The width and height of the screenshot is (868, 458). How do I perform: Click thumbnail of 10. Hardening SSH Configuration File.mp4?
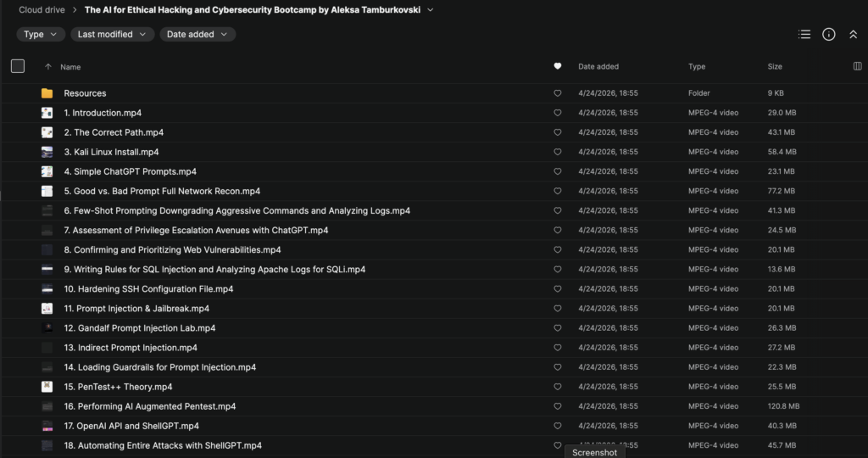tap(47, 288)
